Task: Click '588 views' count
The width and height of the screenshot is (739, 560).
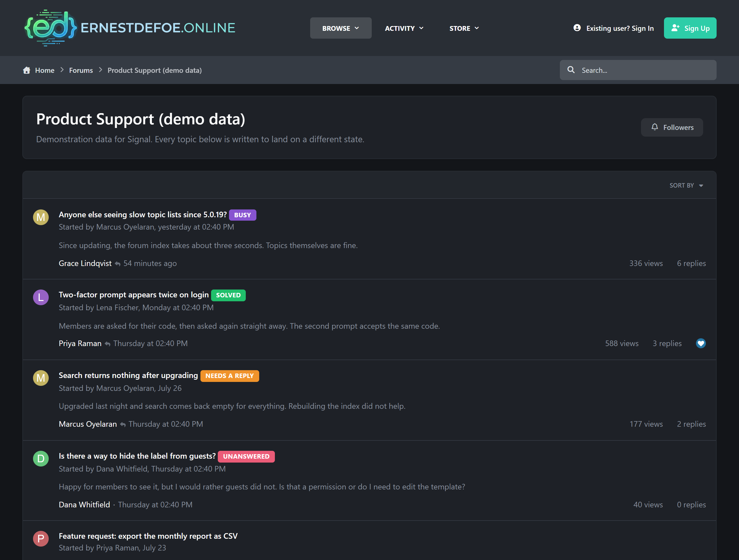Action: pos(622,344)
